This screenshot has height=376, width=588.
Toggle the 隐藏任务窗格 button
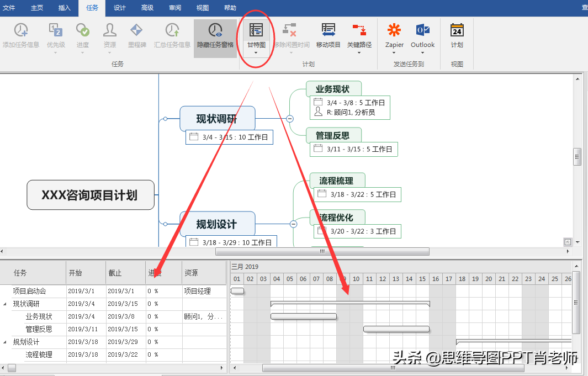pos(215,39)
